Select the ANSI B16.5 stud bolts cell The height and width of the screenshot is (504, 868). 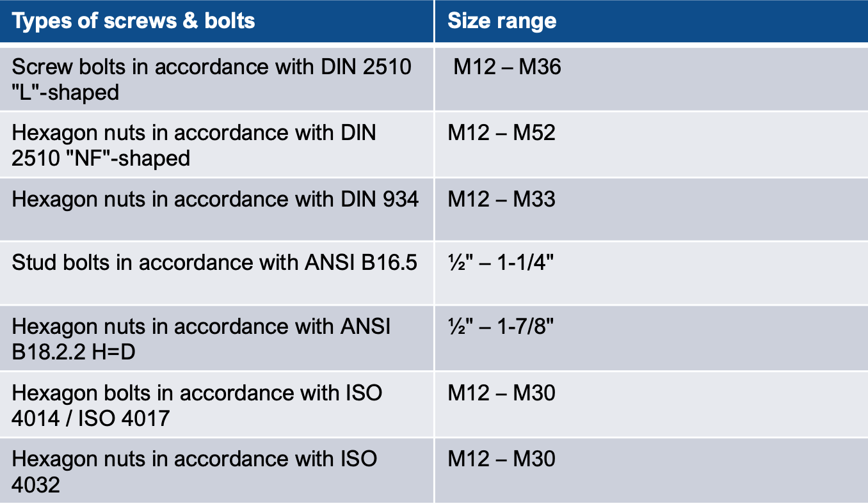click(x=217, y=273)
